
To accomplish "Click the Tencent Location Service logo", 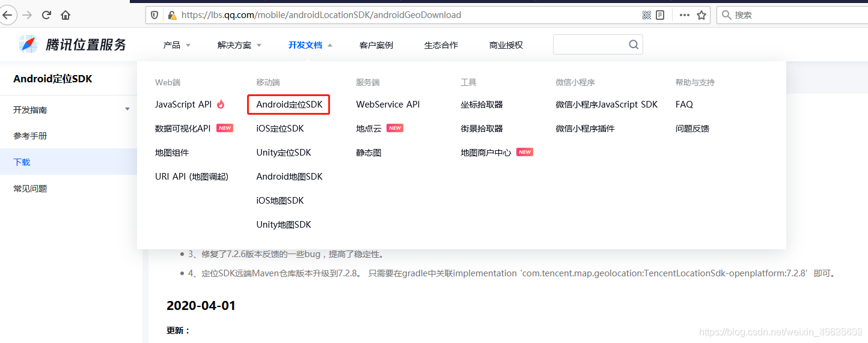I will coord(73,44).
